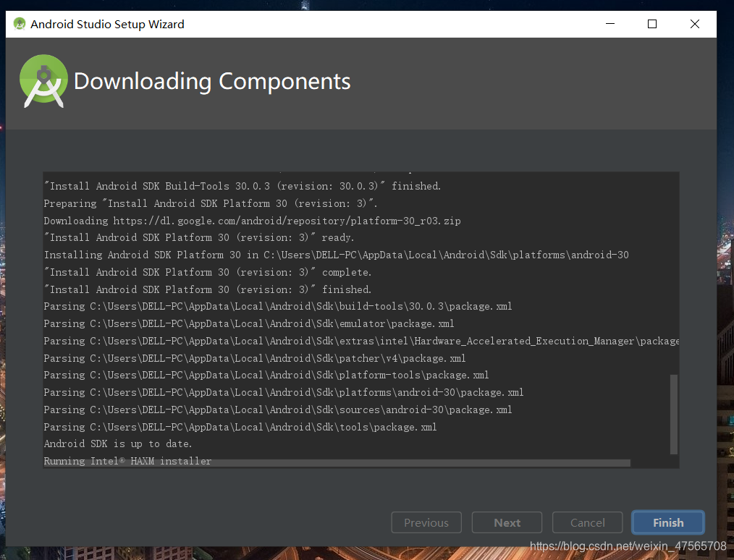This screenshot has width=734, height=560.
Task: Click the 'Android Studio Setup Wizard' window title
Action: click(x=107, y=25)
